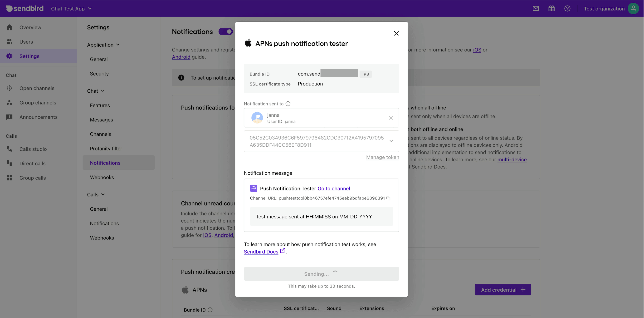Open Notifications under Calls settings
644x318 pixels.
tap(104, 223)
